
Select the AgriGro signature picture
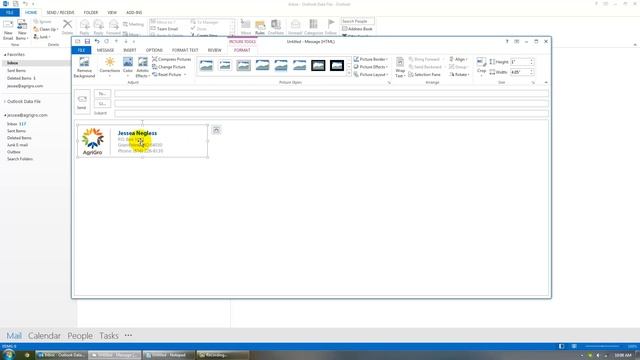pyautogui.click(x=142, y=141)
